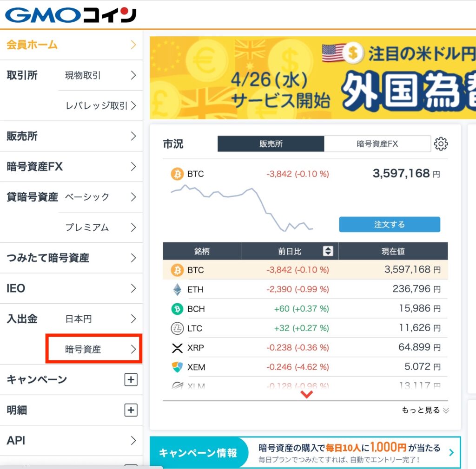This screenshot has height=469, width=476.
Task: Click XEM change -0.246 (-4.62 %)
Action: click(298, 367)
